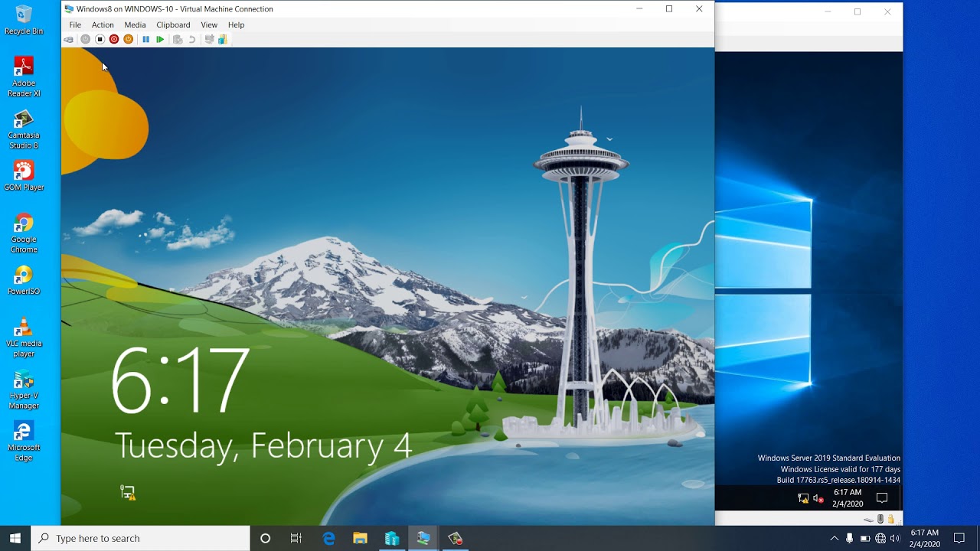Screen dimensions: 980x551
Task: Save the VM state with the orange icon
Action: (129, 39)
